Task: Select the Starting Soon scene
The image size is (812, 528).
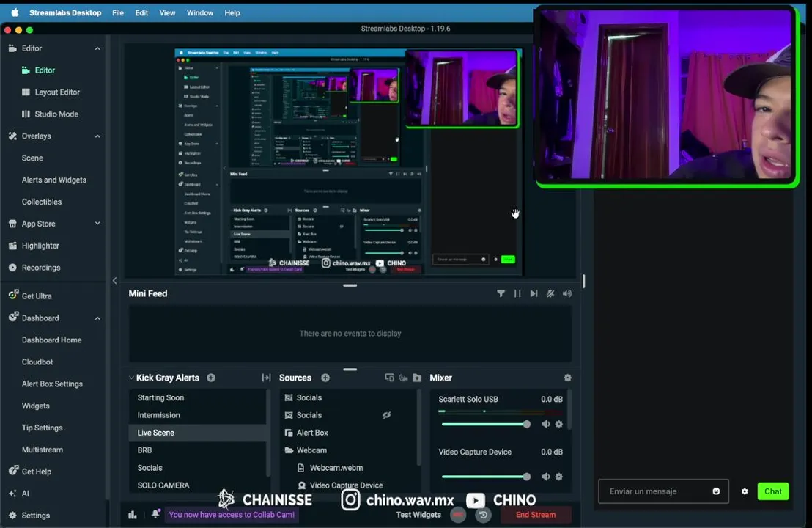Action: click(197, 398)
